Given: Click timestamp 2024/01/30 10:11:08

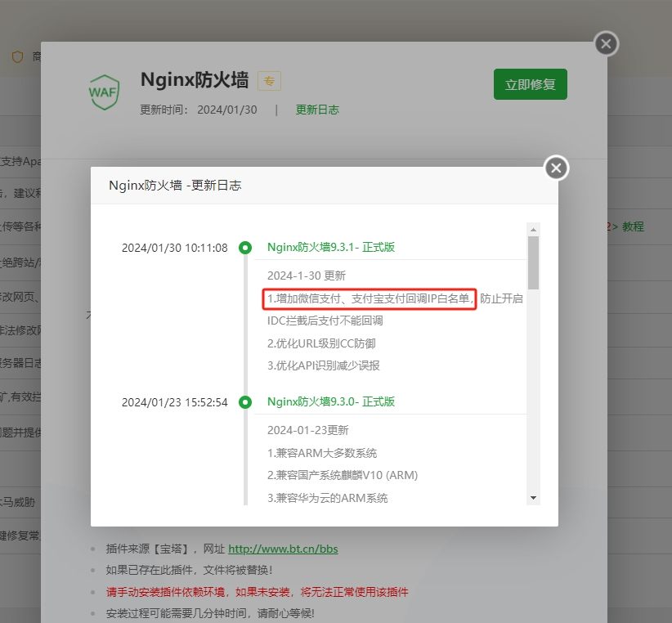Looking at the screenshot, I should point(174,248).
